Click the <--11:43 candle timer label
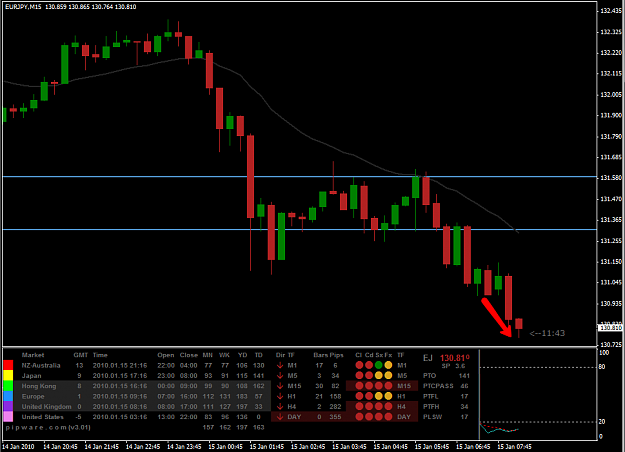 [x=547, y=333]
